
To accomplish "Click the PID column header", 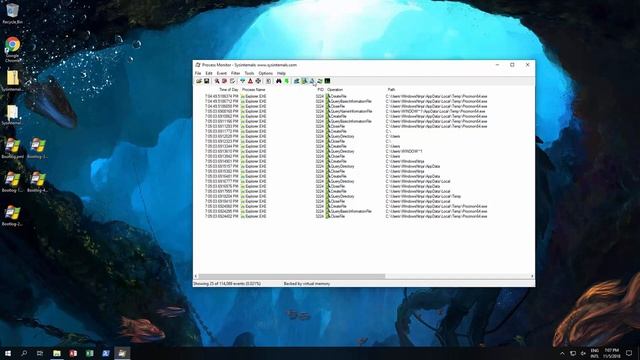I will (x=320, y=89).
